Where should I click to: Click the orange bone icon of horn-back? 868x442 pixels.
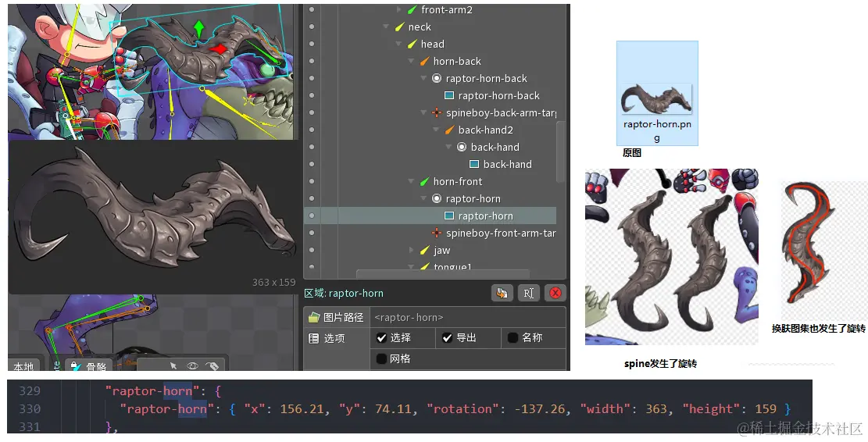point(424,62)
